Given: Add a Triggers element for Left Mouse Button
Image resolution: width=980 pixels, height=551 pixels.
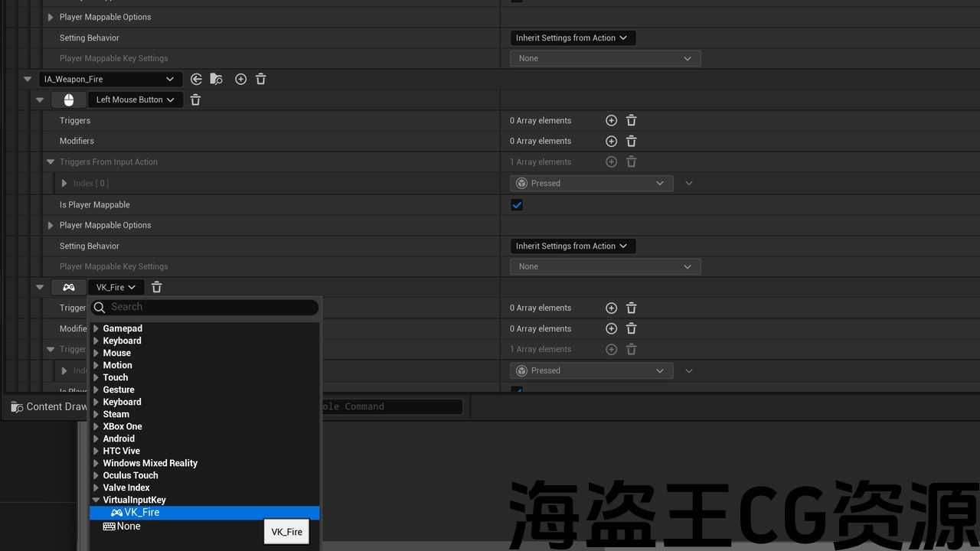Looking at the screenshot, I should click(611, 120).
